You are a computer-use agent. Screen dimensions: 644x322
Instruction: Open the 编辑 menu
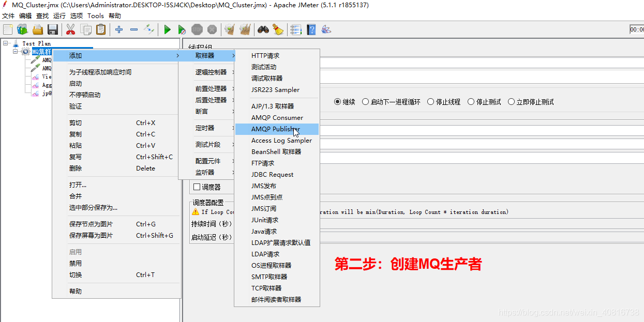(25, 16)
